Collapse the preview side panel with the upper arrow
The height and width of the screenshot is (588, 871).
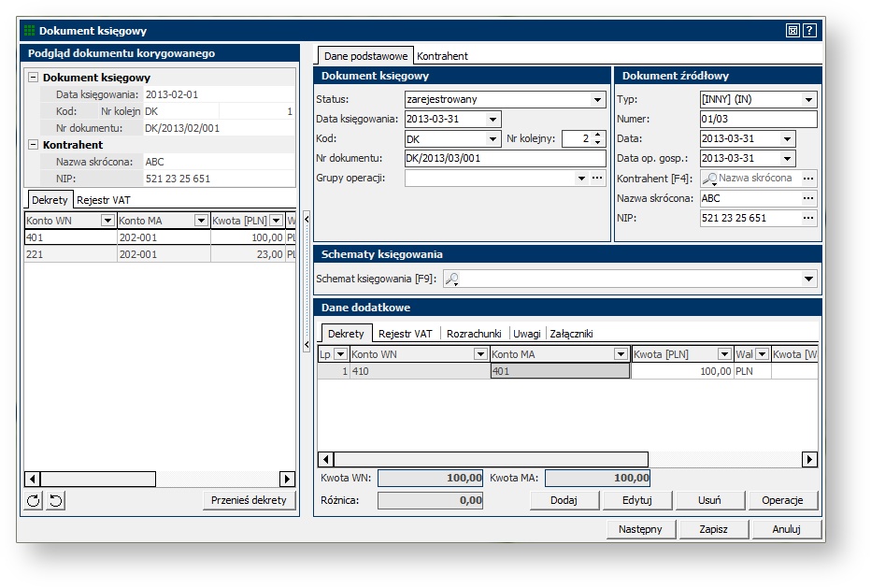(307, 219)
